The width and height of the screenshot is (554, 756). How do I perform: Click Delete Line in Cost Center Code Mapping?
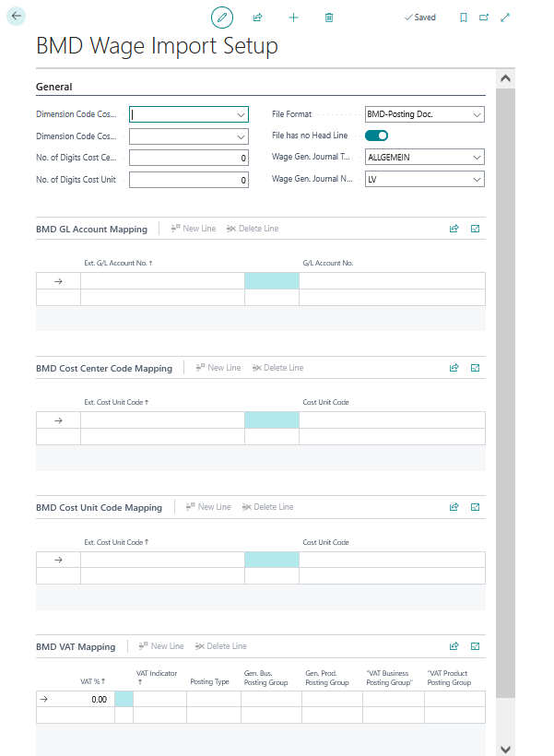[x=277, y=368]
